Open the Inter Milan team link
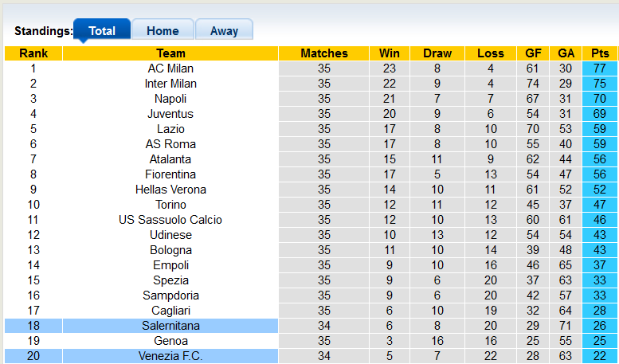This screenshot has width=619, height=364. [170, 84]
